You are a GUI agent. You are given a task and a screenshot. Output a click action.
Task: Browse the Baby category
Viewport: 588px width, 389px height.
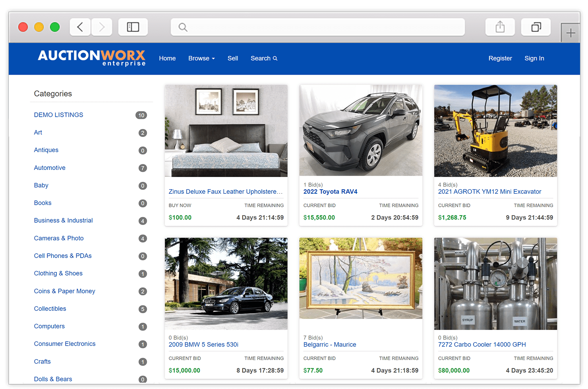click(x=41, y=185)
